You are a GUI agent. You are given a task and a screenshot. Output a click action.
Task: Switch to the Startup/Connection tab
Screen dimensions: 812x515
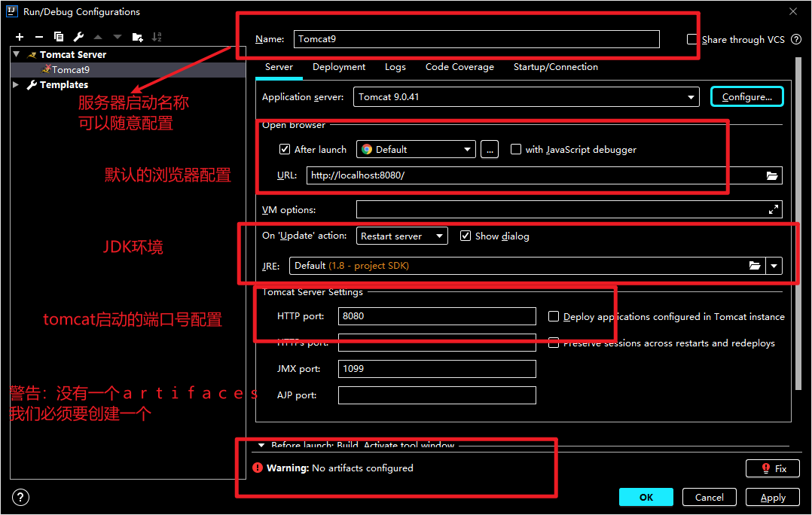click(555, 67)
